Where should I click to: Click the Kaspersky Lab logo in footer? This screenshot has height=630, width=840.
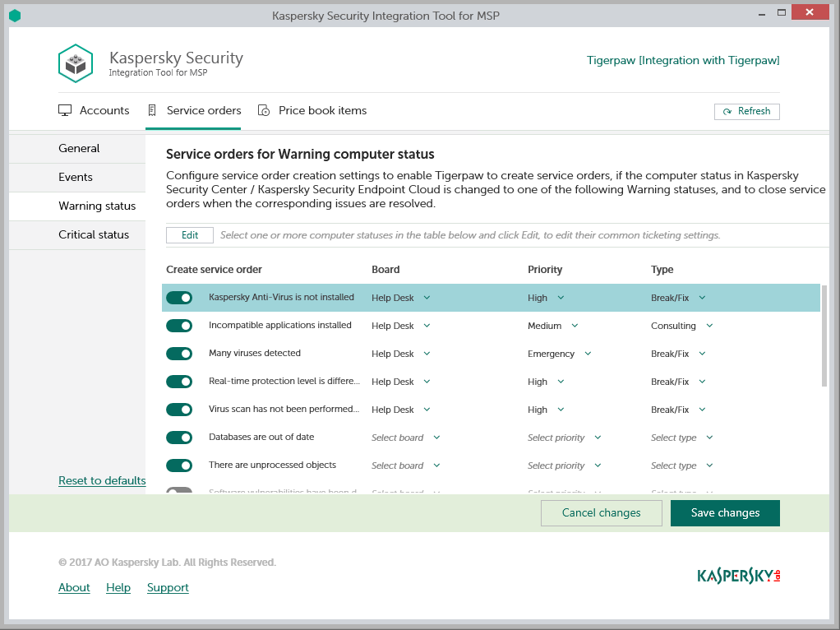click(x=738, y=576)
